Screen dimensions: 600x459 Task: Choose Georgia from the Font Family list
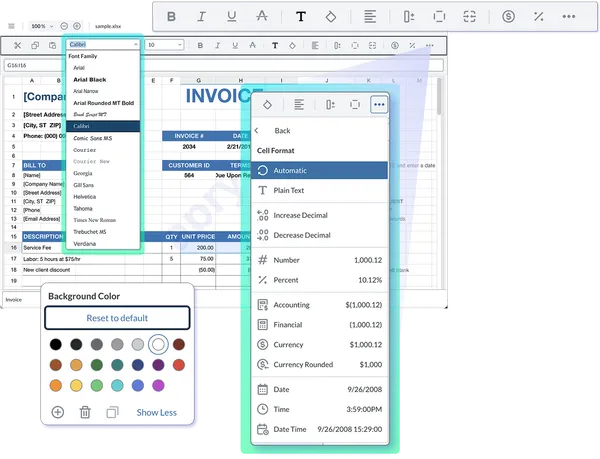[x=85, y=172]
